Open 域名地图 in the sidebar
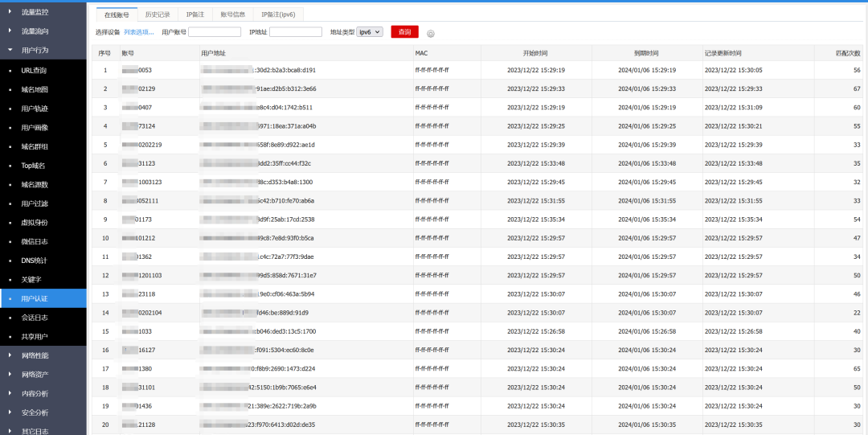 [x=43, y=90]
